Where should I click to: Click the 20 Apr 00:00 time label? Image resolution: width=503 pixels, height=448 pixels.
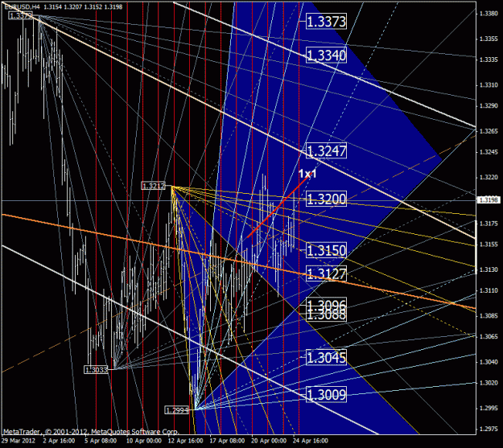point(269,441)
